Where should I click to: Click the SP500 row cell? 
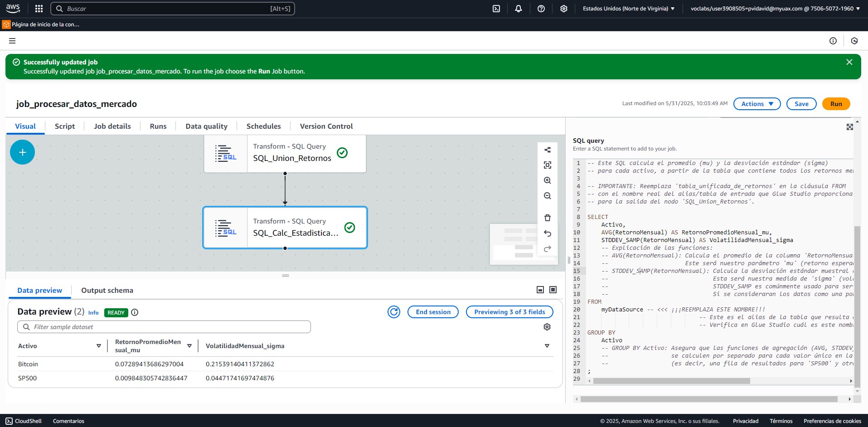[28, 378]
